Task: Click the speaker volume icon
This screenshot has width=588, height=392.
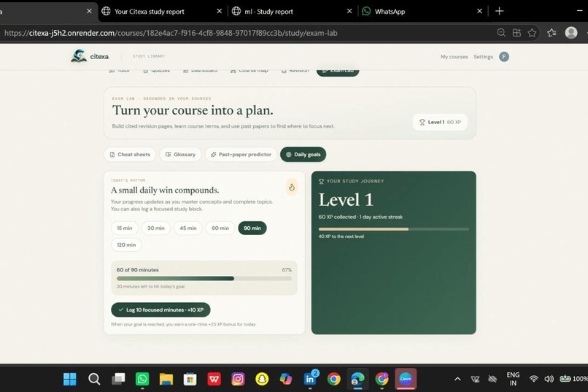Action: [x=549, y=380]
